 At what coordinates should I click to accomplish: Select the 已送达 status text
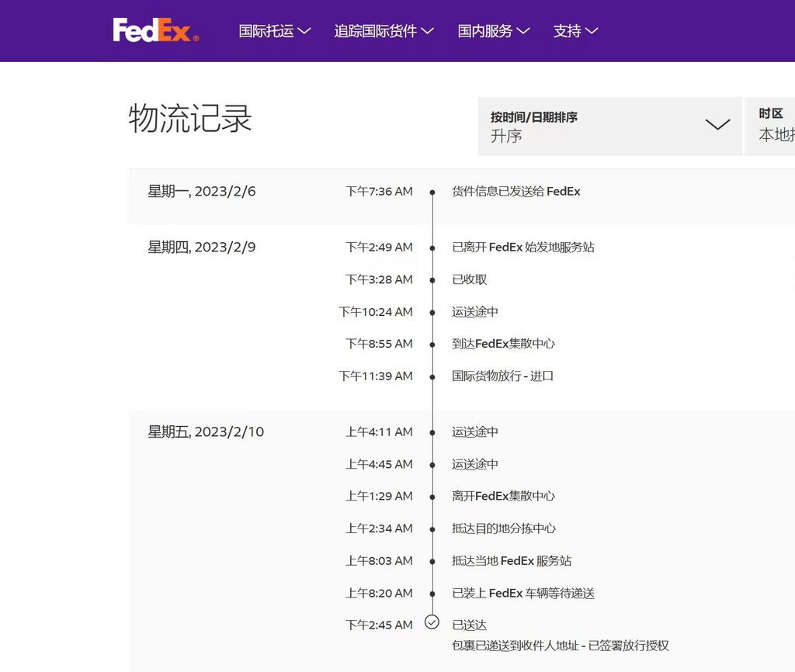469,625
